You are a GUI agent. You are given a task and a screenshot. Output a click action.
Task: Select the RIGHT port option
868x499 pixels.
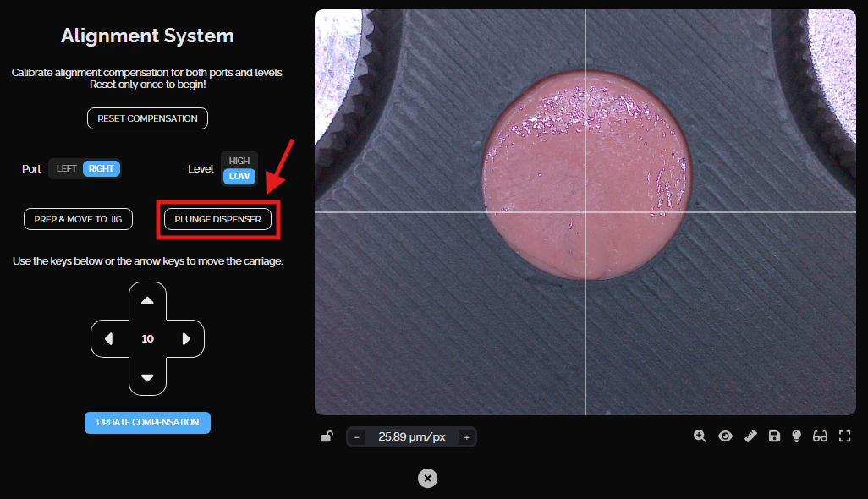[102, 168]
